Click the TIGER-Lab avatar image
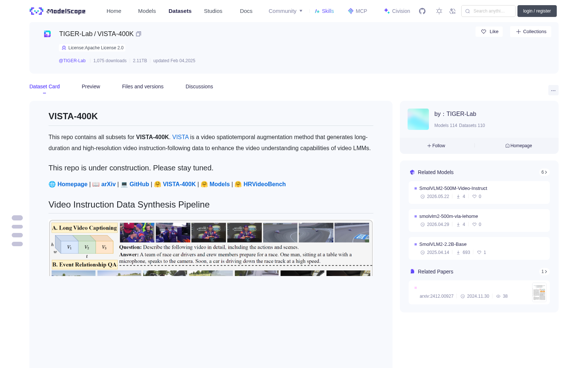Screen dimensions: 588x368 (418, 119)
